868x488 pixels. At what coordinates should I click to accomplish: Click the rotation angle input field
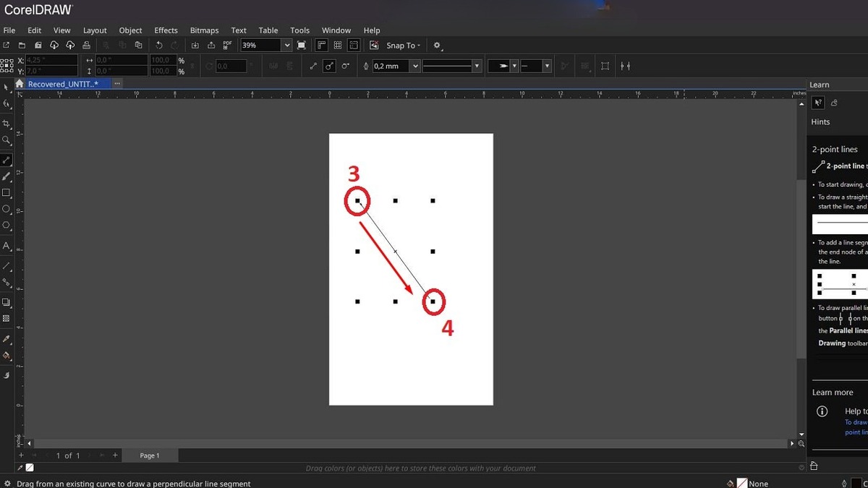tap(231, 66)
